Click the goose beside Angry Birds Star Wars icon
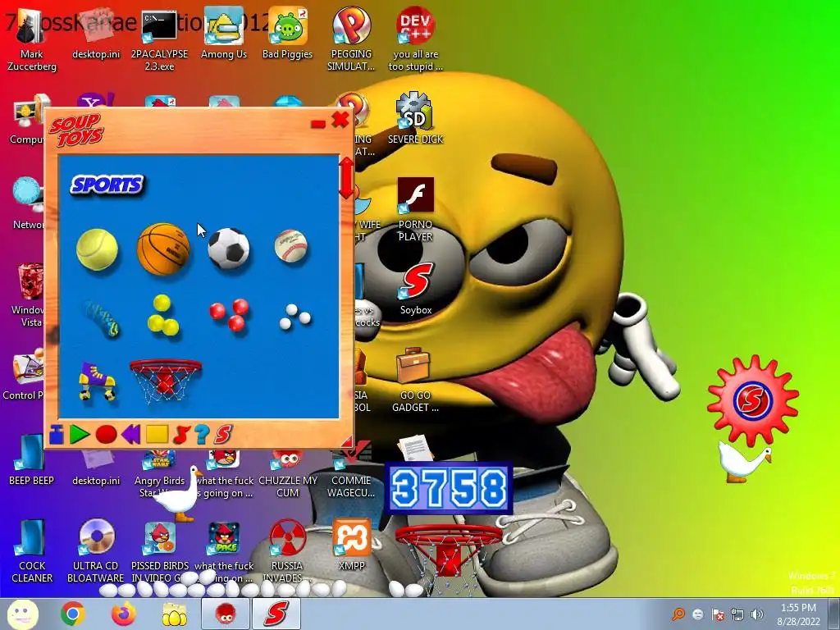The width and height of the screenshot is (840, 630). (x=178, y=495)
